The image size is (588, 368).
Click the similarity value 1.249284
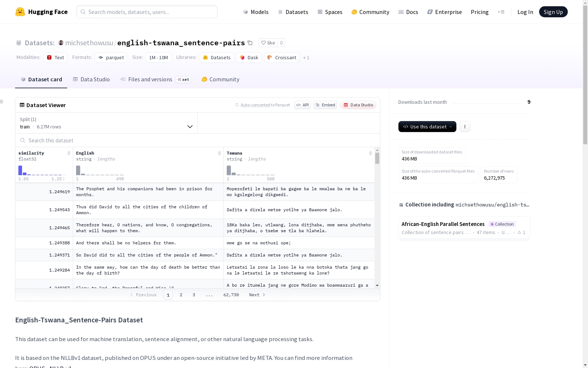(x=60, y=270)
